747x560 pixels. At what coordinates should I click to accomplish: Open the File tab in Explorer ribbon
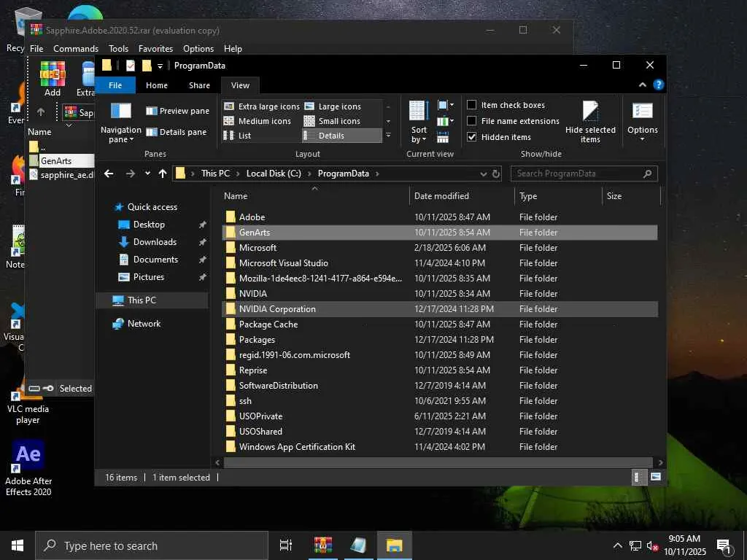tap(115, 85)
